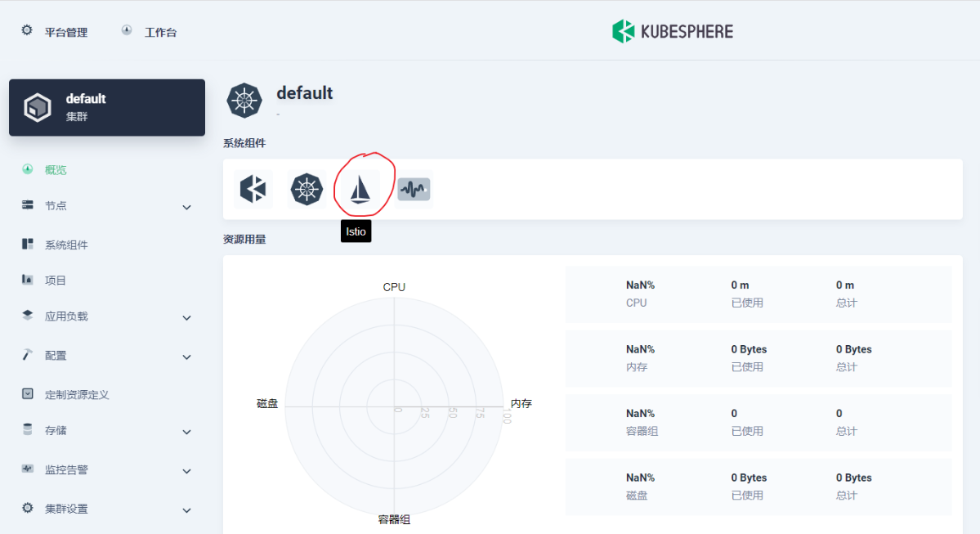Open 定制资源定义 page

pos(76,395)
